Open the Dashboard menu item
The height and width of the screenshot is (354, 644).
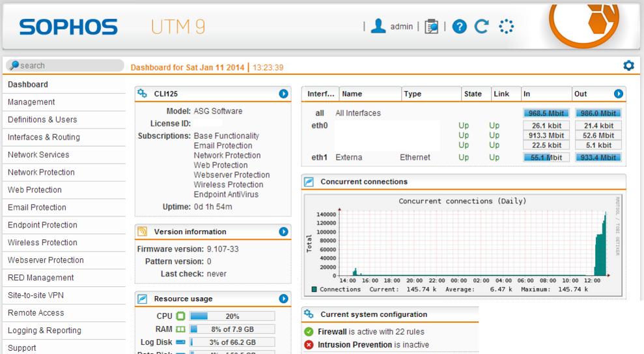(64, 85)
